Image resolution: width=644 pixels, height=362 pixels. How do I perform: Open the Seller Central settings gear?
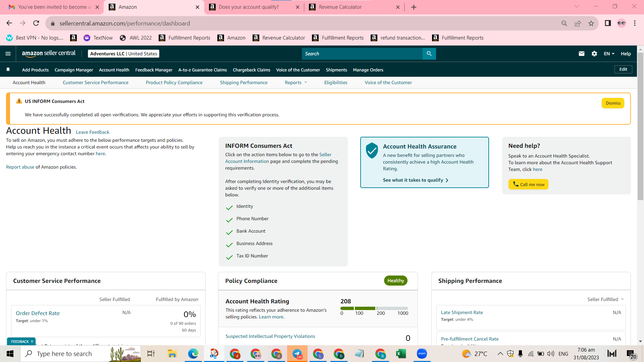pos(594,54)
